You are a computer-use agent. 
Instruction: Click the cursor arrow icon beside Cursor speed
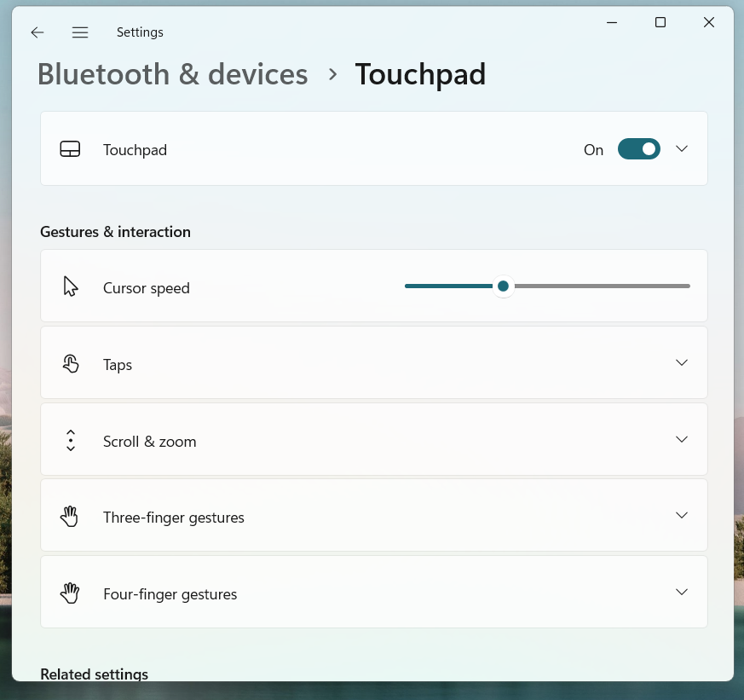coord(70,286)
